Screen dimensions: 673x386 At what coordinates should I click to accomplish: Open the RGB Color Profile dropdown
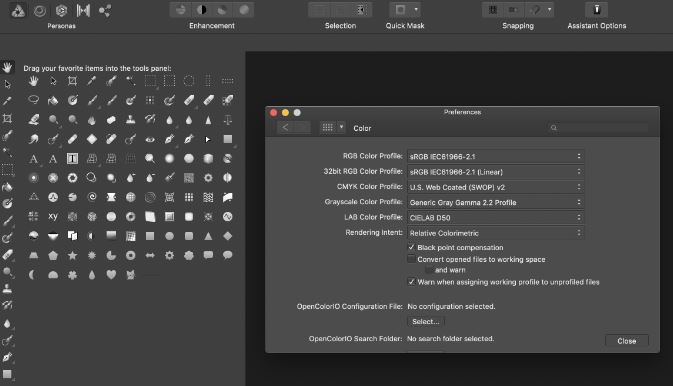pos(495,156)
